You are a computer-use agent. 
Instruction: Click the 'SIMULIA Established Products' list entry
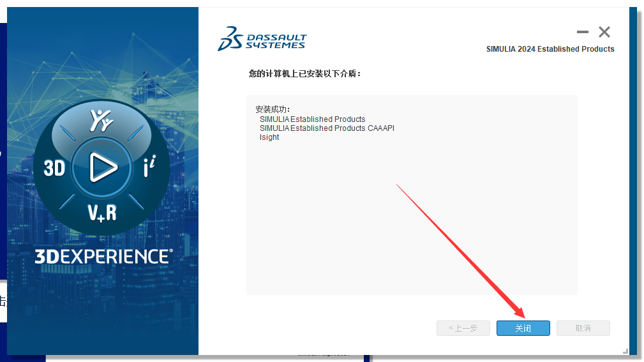pyautogui.click(x=312, y=119)
